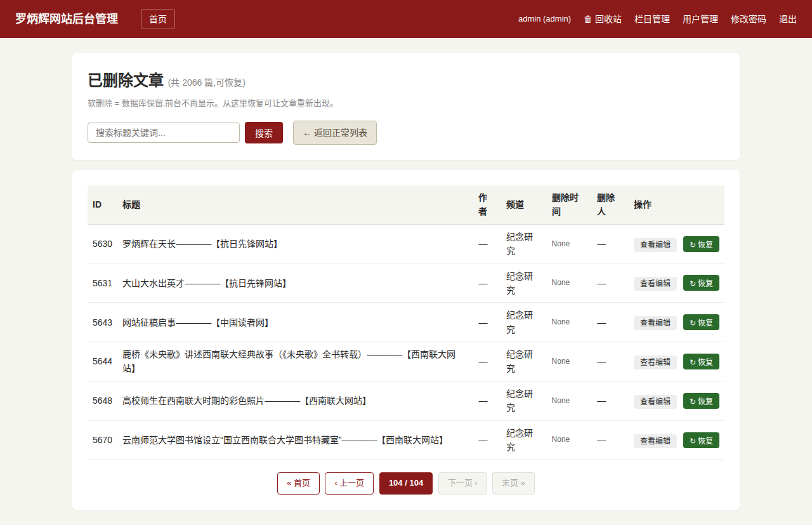The image size is (812, 525).
Task: Restore article 5631 with 恢复 button
Action: pyautogui.click(x=701, y=283)
